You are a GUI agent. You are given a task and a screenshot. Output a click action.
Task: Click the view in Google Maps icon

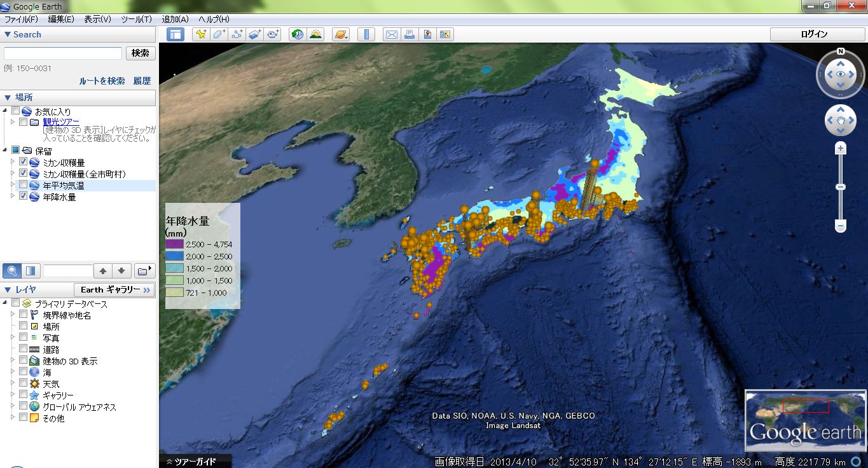coord(427,34)
